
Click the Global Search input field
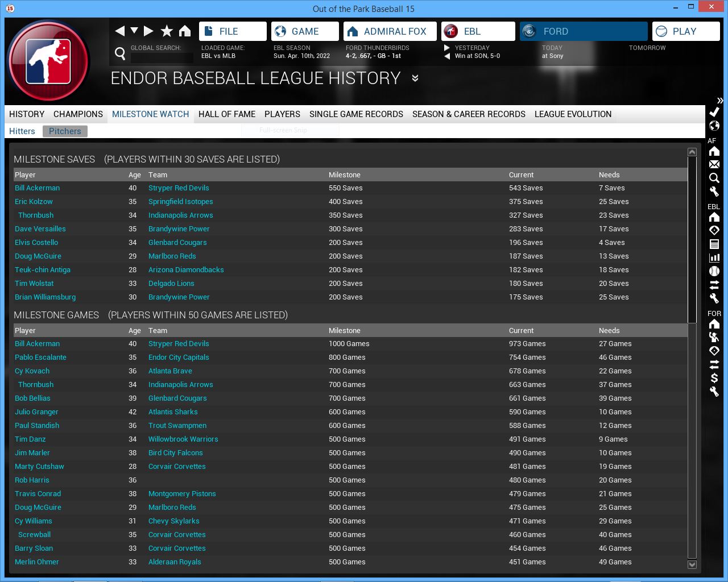(162, 57)
